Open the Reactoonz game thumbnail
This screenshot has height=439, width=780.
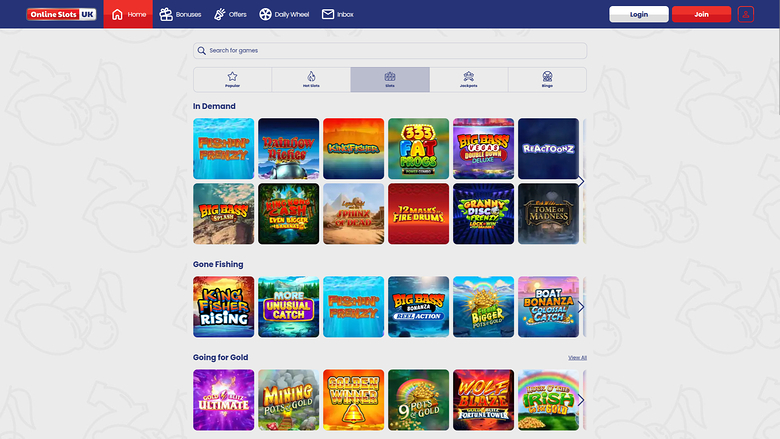pos(548,149)
